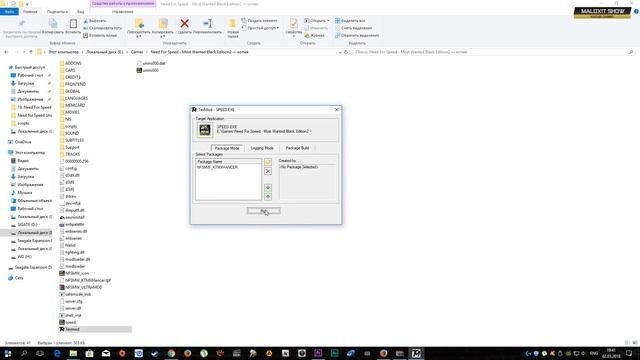Click the Back navigation arrow in Explorer

(6, 52)
